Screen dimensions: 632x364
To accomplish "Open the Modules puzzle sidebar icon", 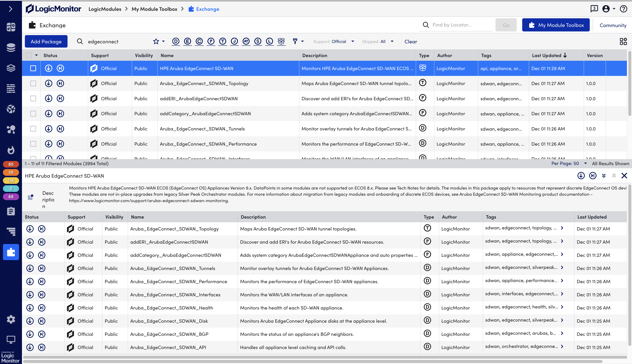I will 11,252.
